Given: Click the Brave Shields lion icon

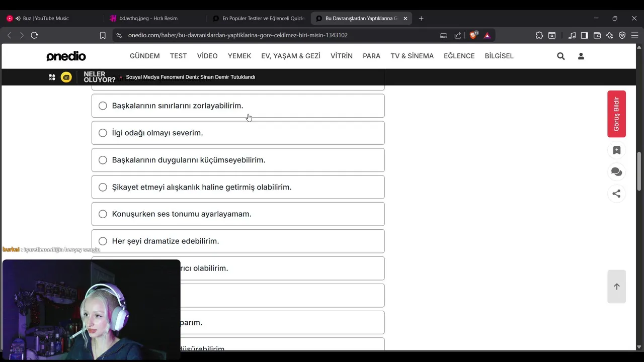Looking at the screenshot, I should [473, 35].
